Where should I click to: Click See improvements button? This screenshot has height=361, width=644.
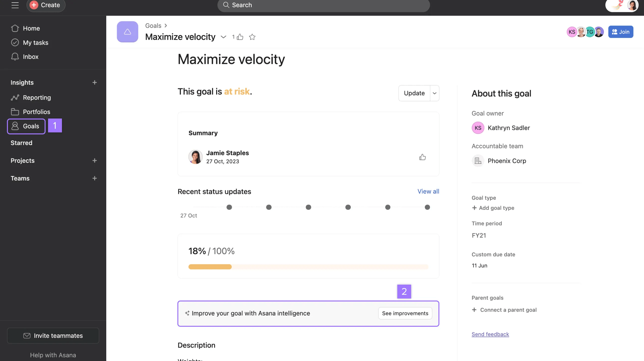(405, 313)
